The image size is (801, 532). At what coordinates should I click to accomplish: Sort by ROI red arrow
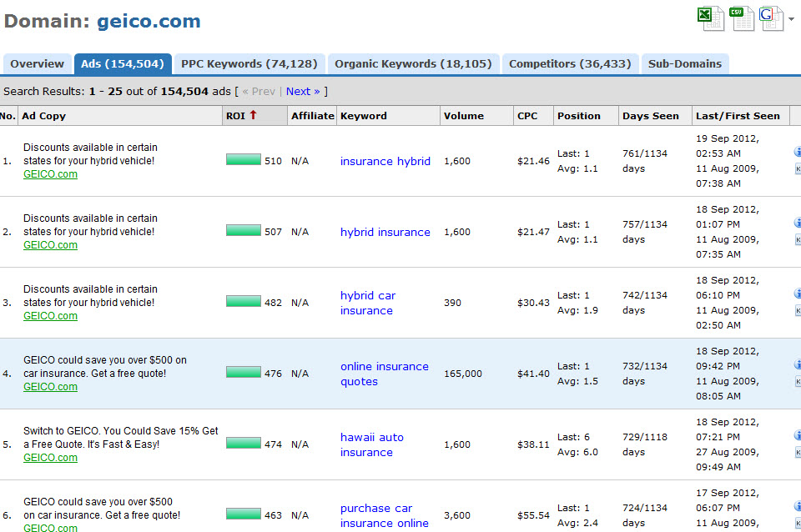[253, 115]
